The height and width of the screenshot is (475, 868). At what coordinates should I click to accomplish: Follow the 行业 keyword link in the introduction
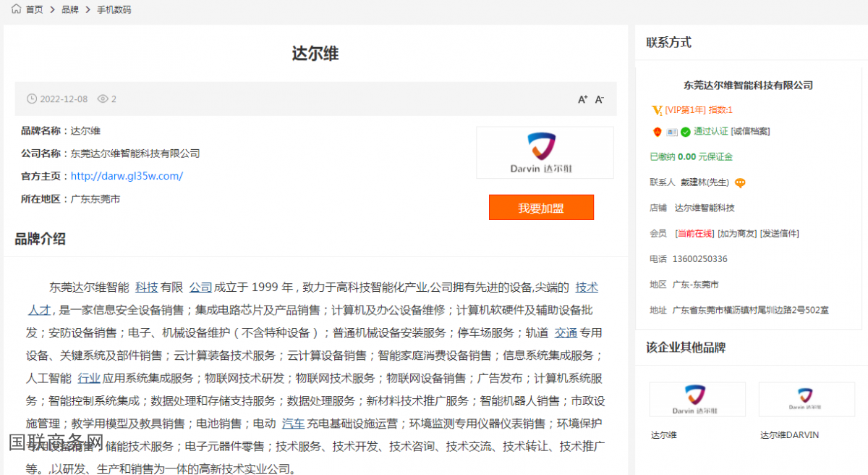pos(89,378)
